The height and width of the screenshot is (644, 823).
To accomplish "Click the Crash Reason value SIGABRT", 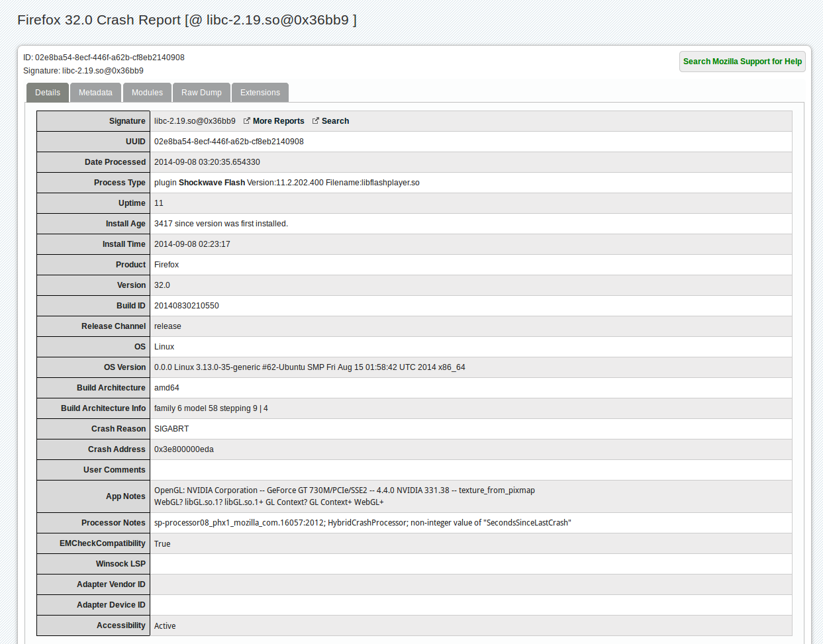I will [171, 429].
